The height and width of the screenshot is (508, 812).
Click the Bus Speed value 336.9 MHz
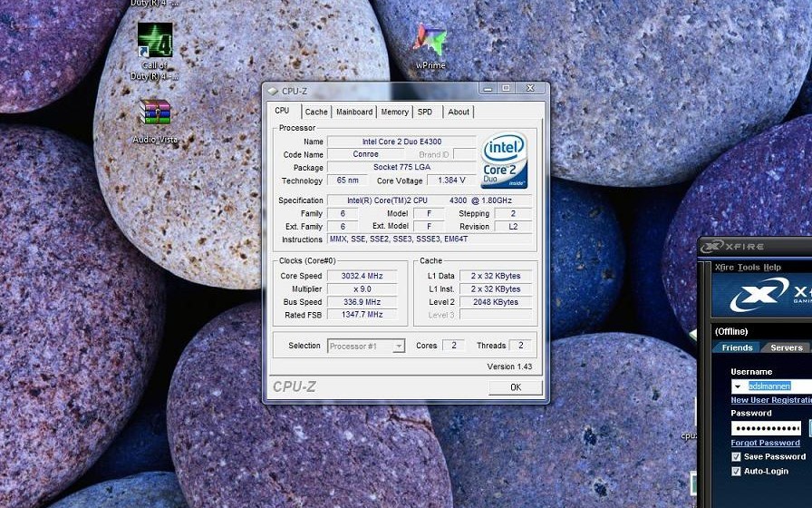(x=362, y=302)
